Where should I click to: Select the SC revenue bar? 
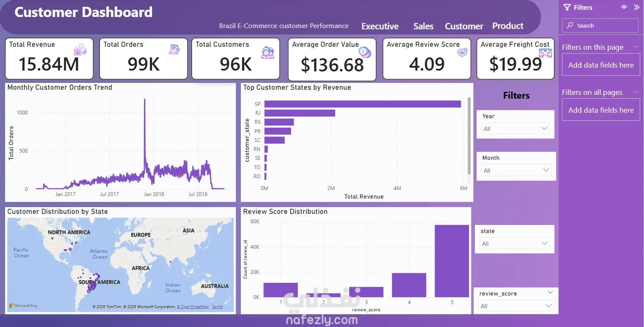(x=274, y=140)
